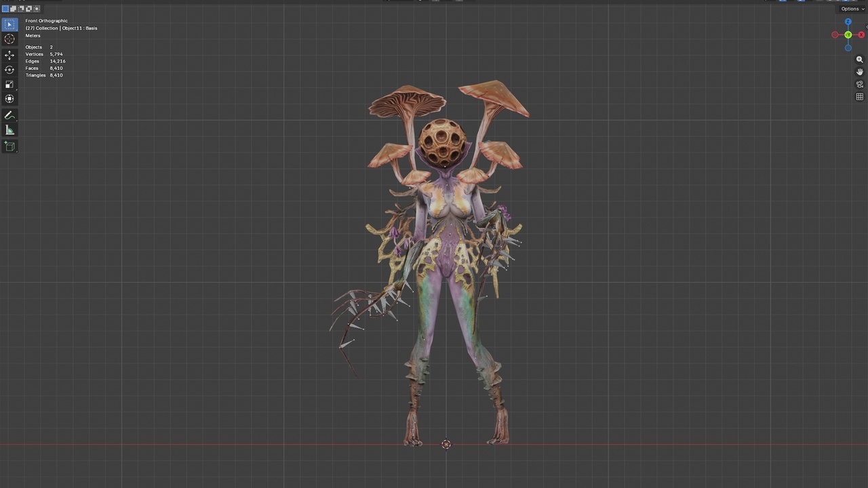Click the '(27) Collection | Object11 : Basis' text
Viewport: 868px width, 488px height.
61,28
